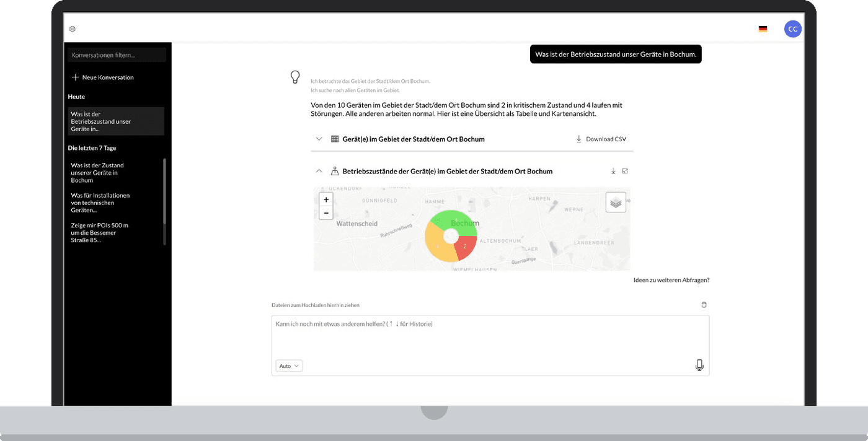Image resolution: width=868 pixels, height=441 pixels.
Task: Click the Heute section heading
Action: pos(76,97)
